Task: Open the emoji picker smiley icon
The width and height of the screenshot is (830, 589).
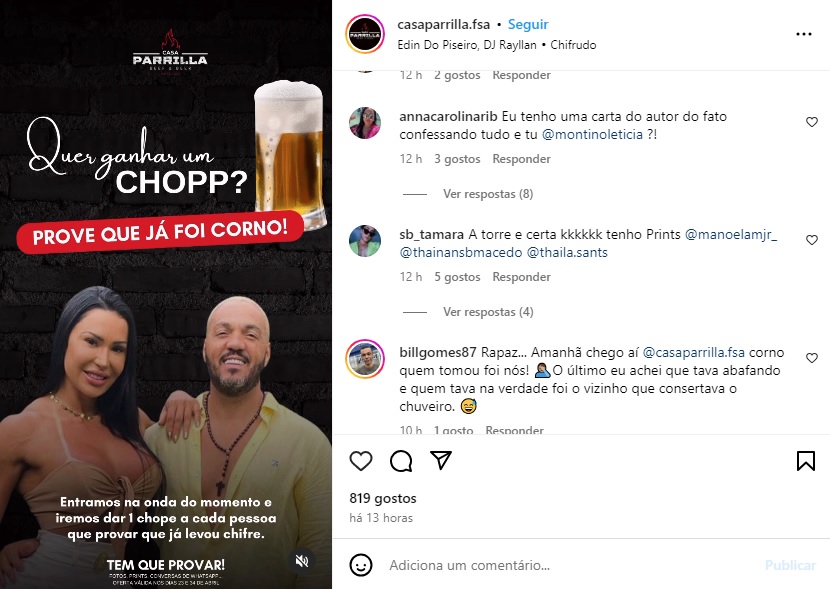Action: pos(361,565)
